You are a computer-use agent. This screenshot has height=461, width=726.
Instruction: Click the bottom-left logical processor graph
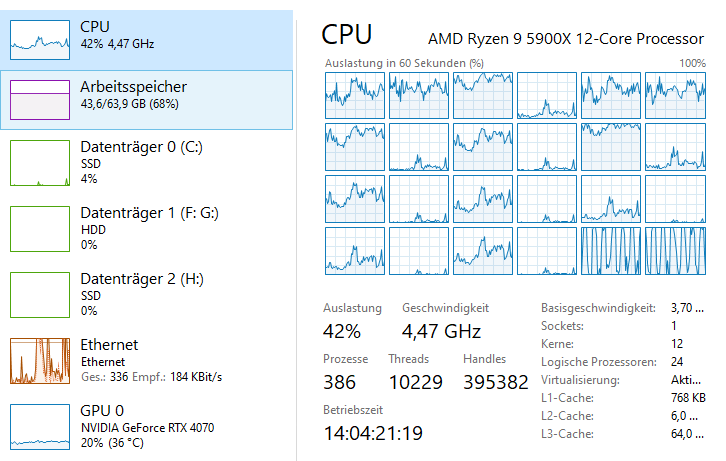coord(354,250)
